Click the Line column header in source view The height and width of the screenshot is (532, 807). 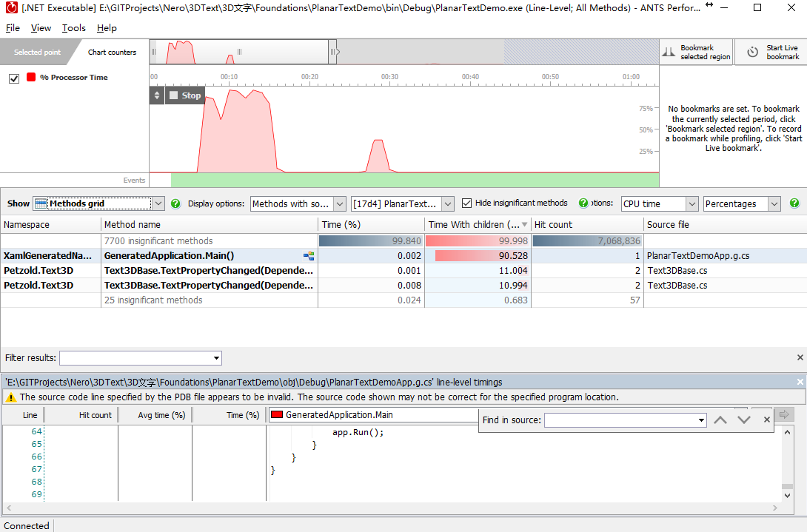pos(24,415)
